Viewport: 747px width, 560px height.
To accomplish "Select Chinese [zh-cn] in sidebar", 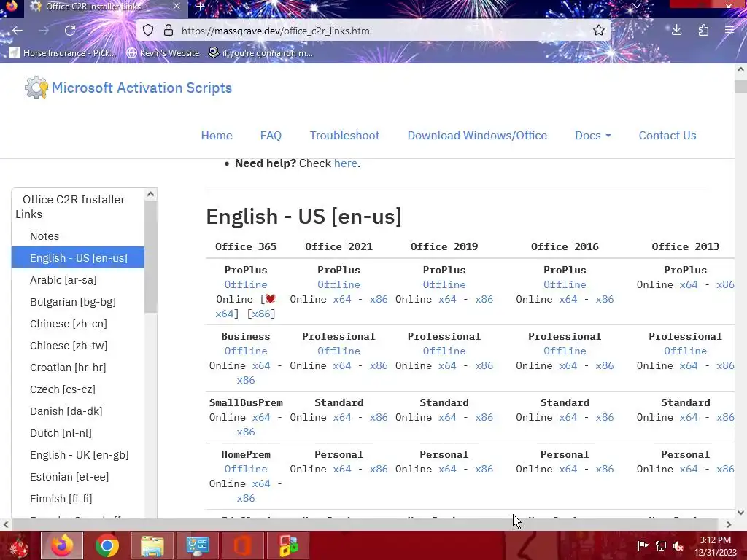I will click(x=68, y=324).
